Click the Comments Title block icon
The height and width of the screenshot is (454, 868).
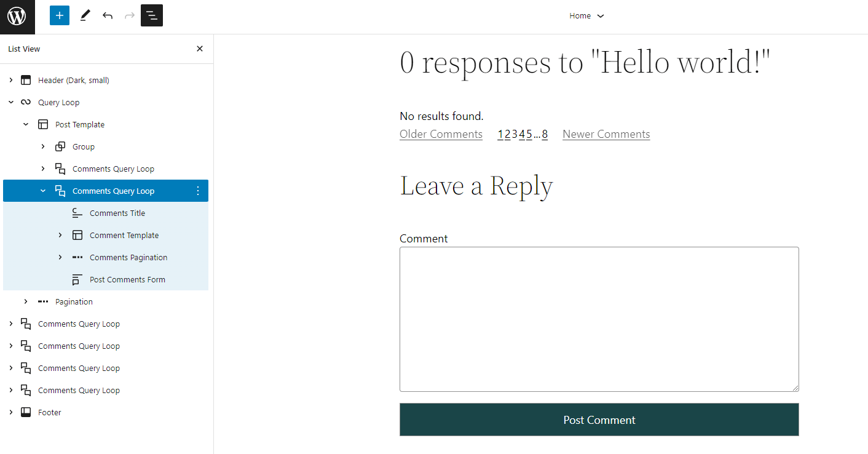pos(77,213)
